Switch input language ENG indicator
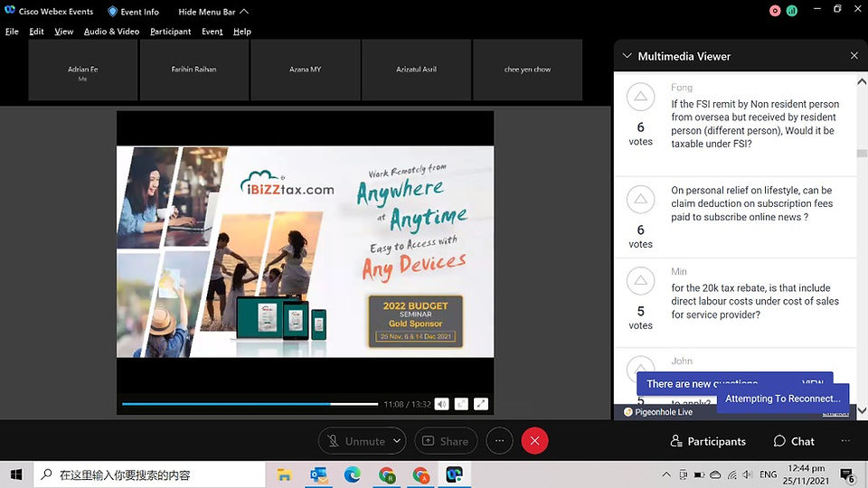This screenshot has height=488, width=868. 768,474
